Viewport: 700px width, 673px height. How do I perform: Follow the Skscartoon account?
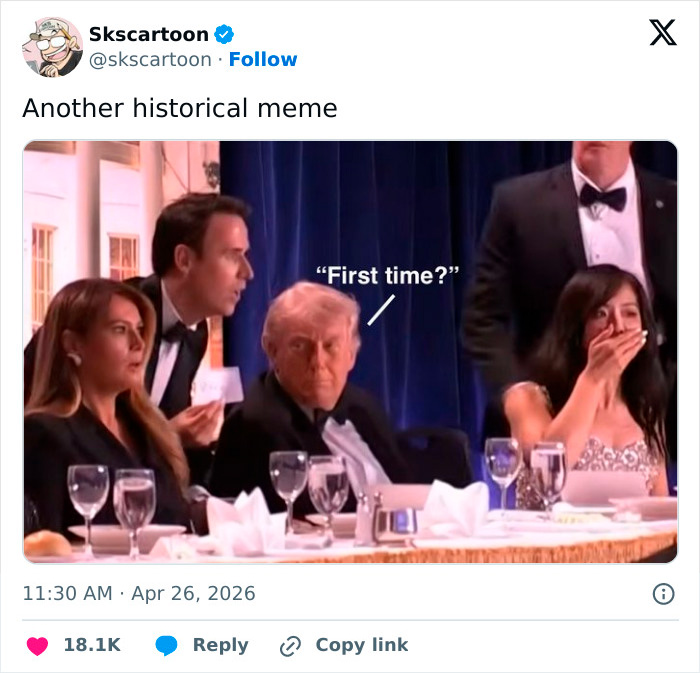(263, 60)
